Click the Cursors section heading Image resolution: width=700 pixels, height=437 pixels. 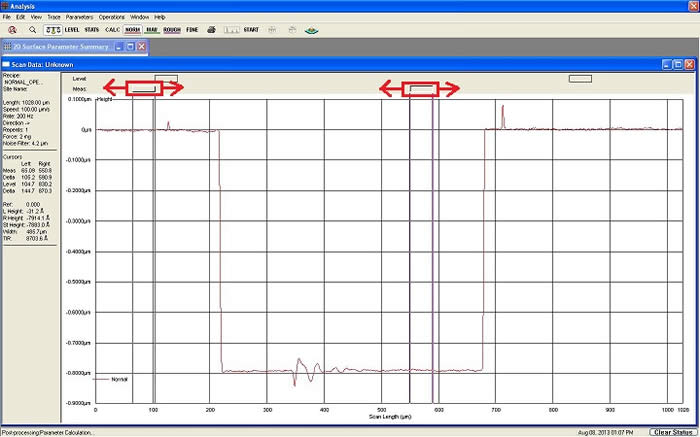click(x=12, y=157)
